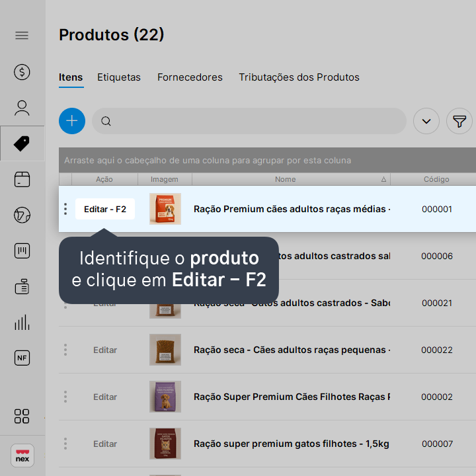Click into the product search field
Viewport: 476px width, 476px height.
point(249,121)
